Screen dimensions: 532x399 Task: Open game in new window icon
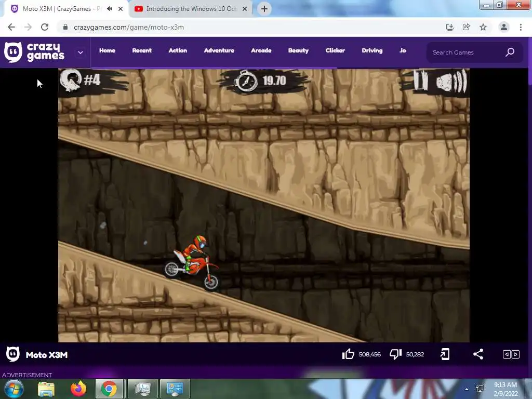[x=445, y=354]
